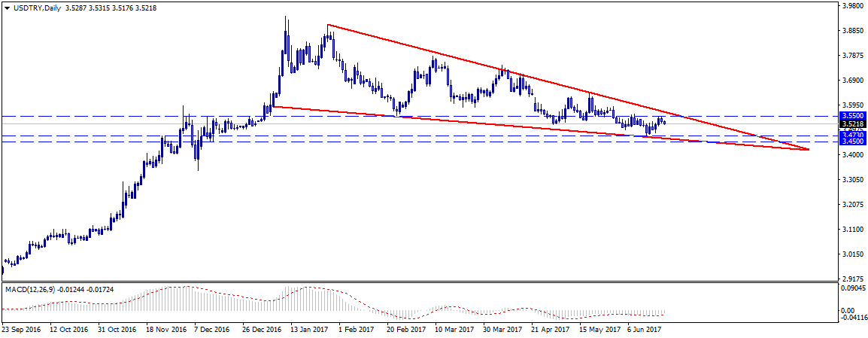Select the 6 Jun 2017 date label
868x338 pixels.
coord(644,329)
